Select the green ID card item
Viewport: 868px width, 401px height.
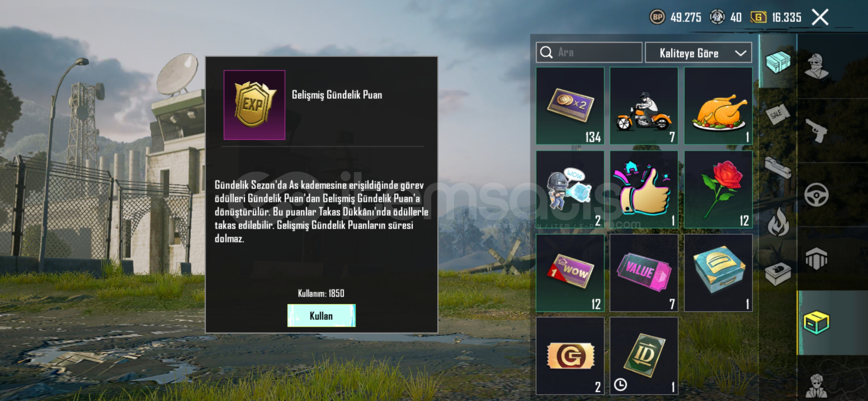coord(644,356)
